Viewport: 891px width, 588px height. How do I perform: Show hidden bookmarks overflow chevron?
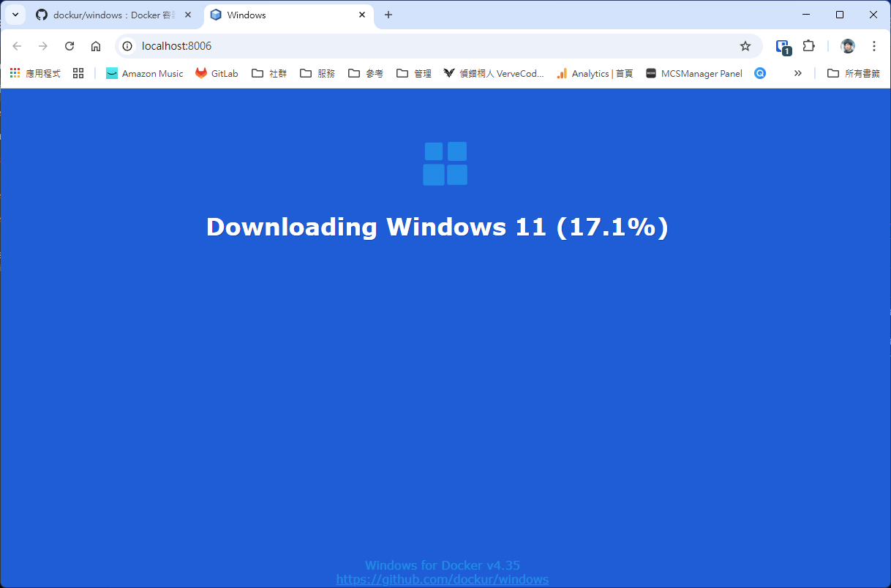(797, 73)
